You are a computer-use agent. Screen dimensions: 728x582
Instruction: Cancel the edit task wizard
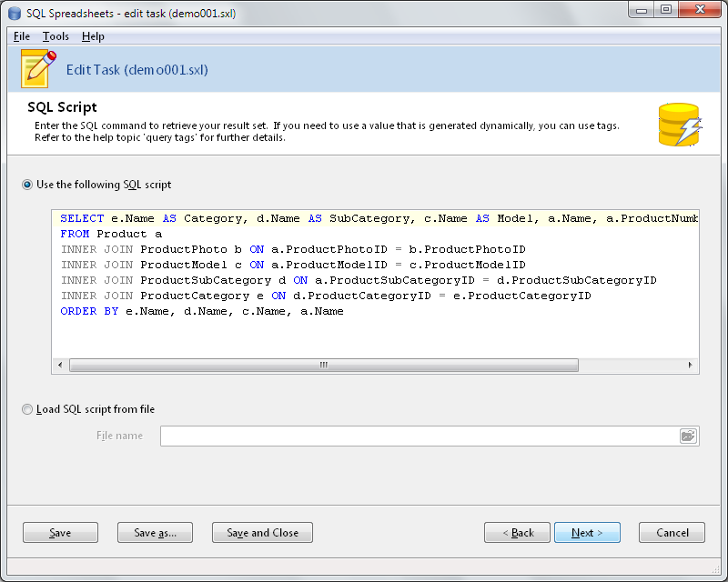pos(672,533)
